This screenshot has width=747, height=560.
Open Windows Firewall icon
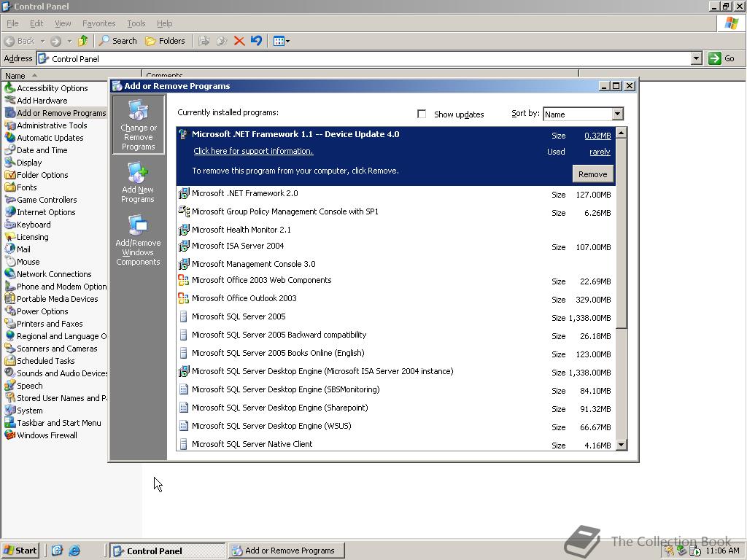pos(10,435)
